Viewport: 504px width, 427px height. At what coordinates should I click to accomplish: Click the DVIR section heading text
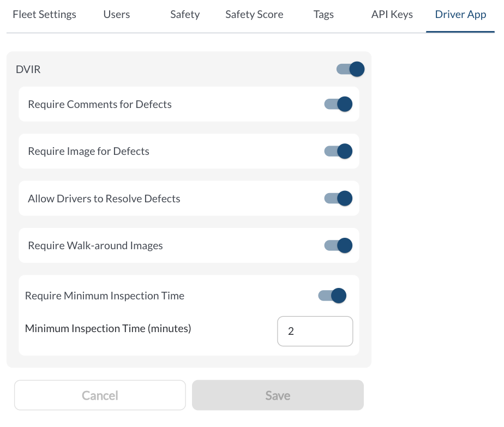(x=28, y=69)
